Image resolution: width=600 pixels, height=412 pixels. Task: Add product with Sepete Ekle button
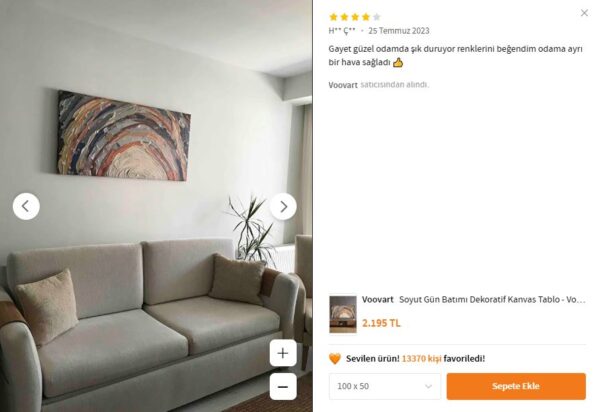(516, 386)
